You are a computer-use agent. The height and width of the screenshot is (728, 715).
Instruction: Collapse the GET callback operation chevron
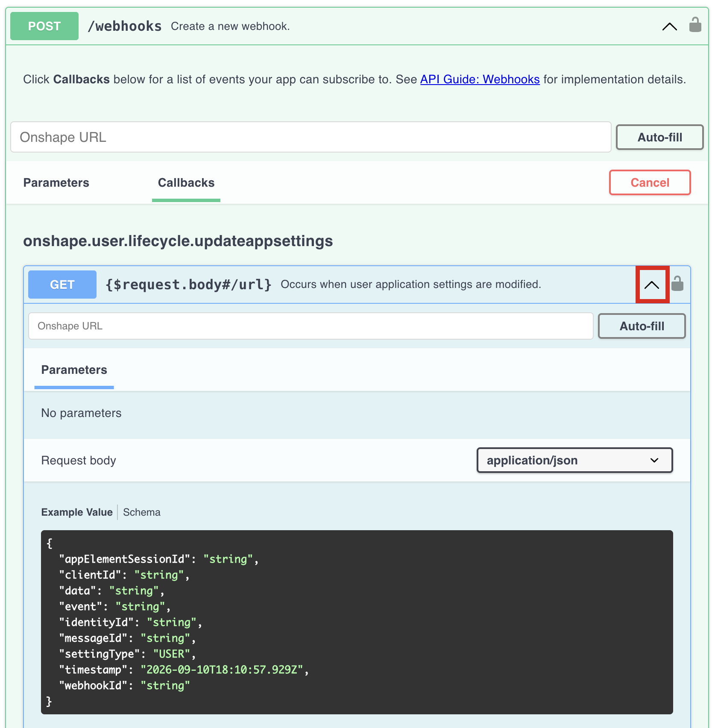coord(652,285)
